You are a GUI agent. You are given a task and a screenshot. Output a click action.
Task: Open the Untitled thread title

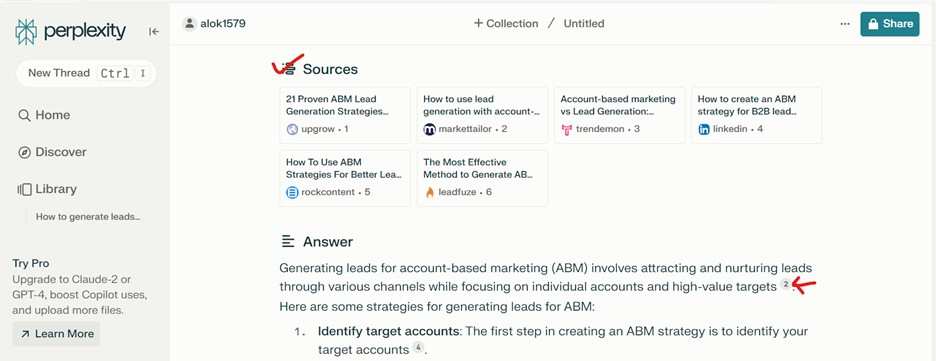pos(584,24)
